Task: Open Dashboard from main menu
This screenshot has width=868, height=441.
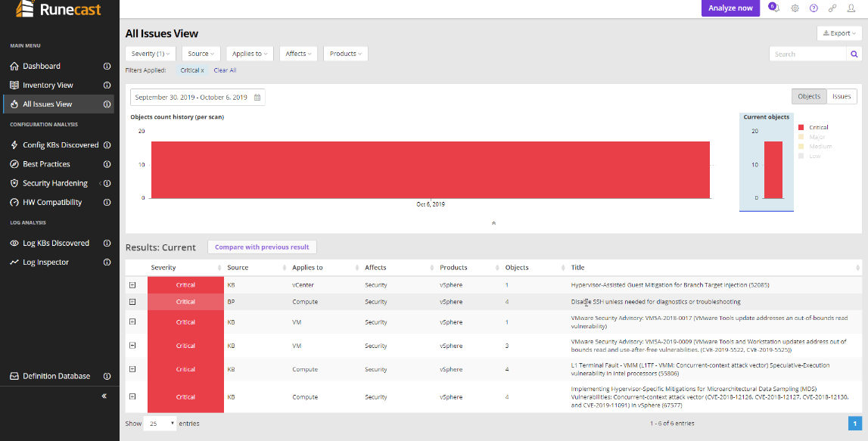Action: [x=42, y=66]
